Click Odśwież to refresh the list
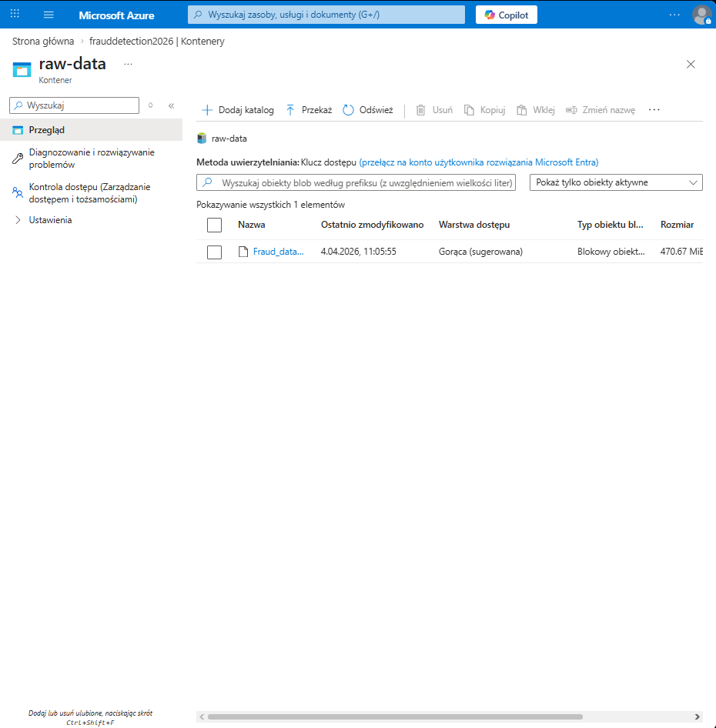This screenshot has height=728, width=716. pos(368,110)
